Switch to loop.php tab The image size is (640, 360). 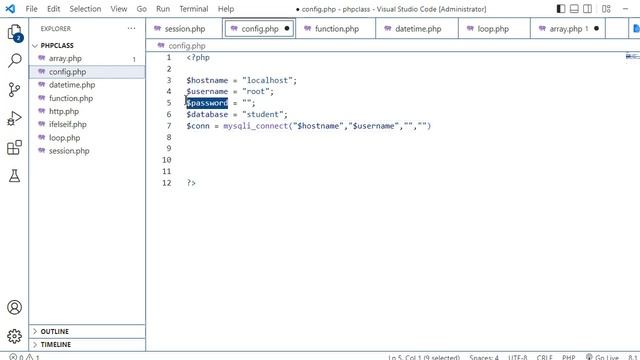(x=493, y=29)
